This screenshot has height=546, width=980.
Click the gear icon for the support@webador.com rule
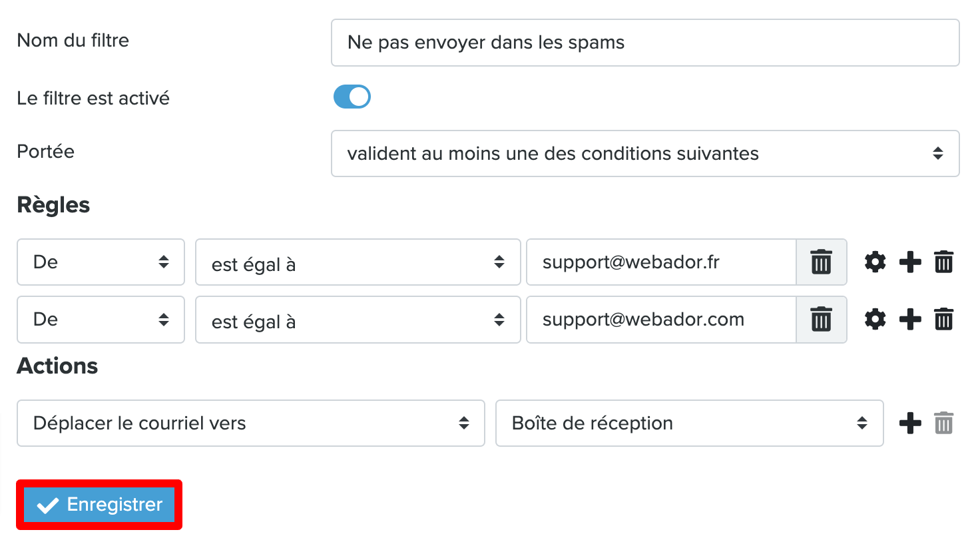tap(875, 320)
